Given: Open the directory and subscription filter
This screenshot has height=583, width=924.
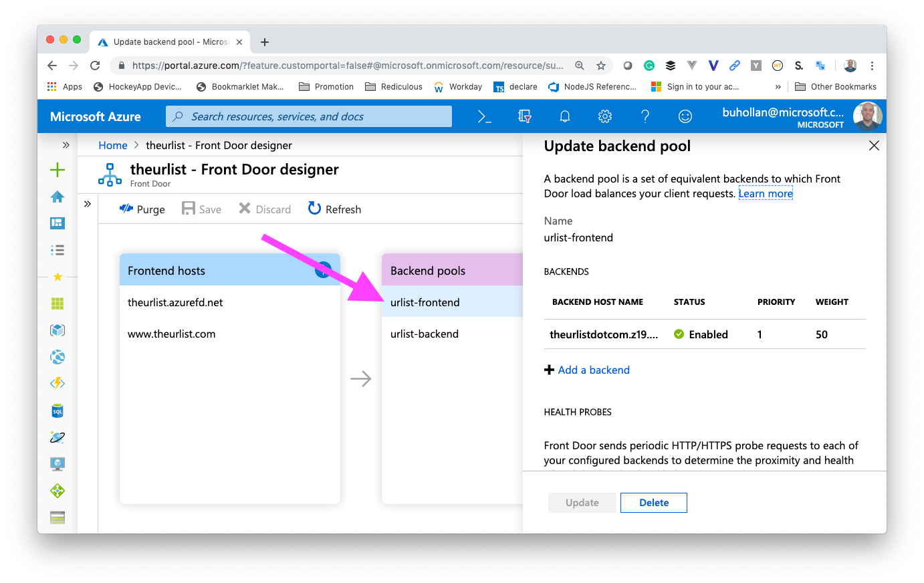Looking at the screenshot, I should 525,116.
